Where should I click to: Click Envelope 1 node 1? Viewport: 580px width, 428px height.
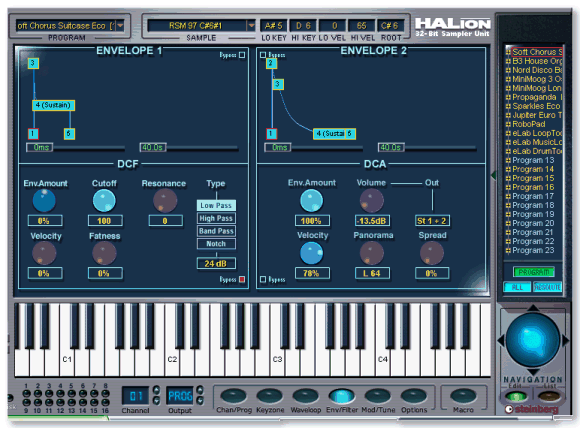33,134
